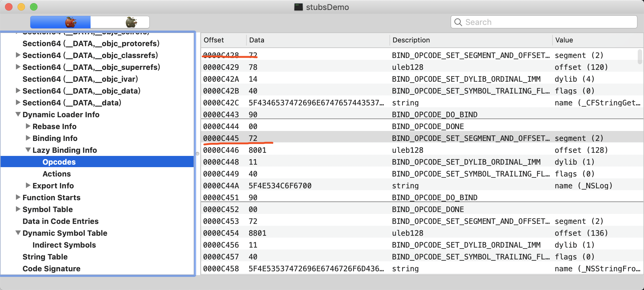Expand the Rebase Info node
644x290 pixels.
28,126
